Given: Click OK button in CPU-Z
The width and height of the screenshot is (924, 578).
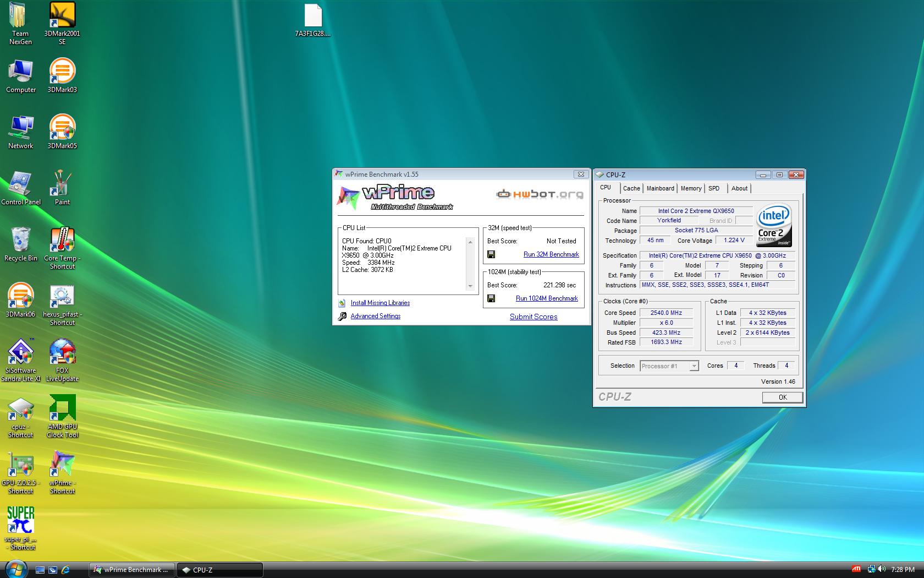Looking at the screenshot, I should click(783, 397).
